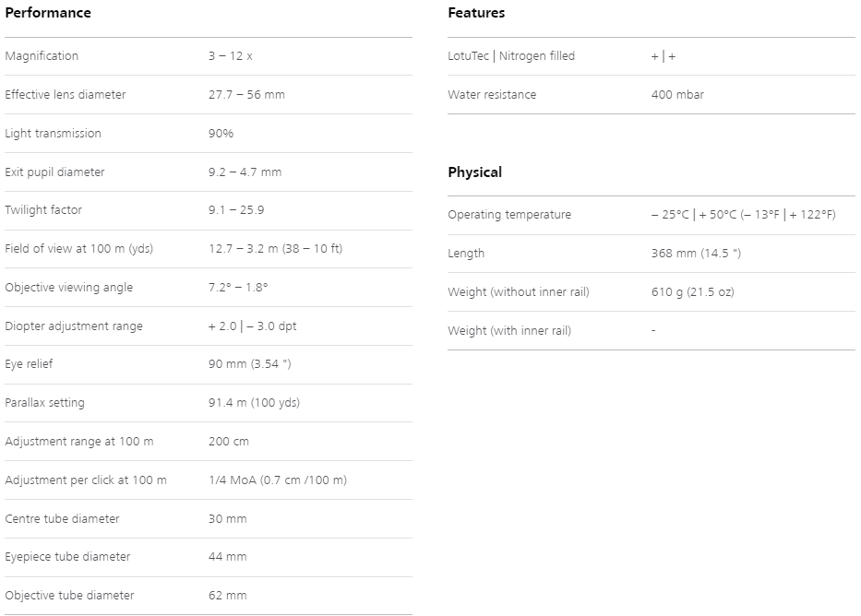Click the Diopter adjustment range label
861x616 pixels.
[74, 326]
